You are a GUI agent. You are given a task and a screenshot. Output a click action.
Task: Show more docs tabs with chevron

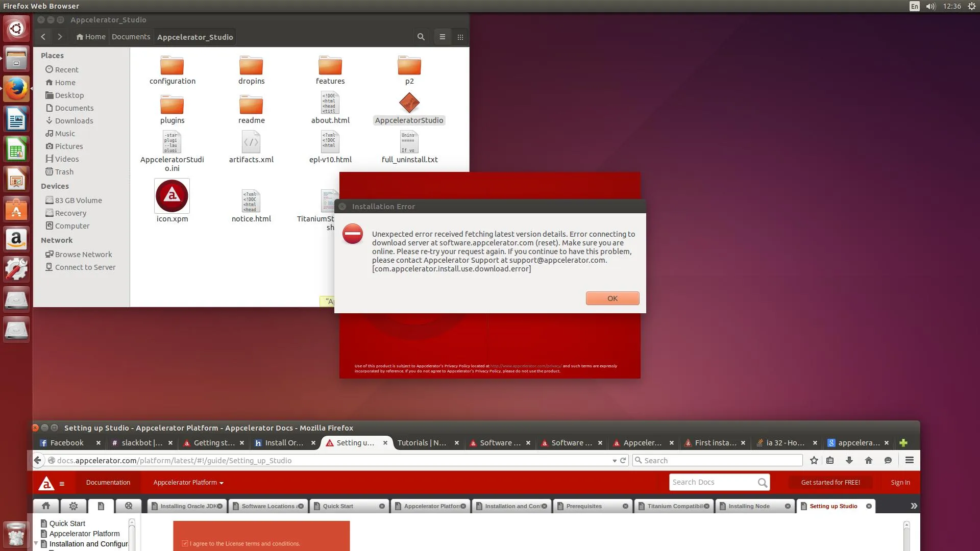tap(914, 506)
